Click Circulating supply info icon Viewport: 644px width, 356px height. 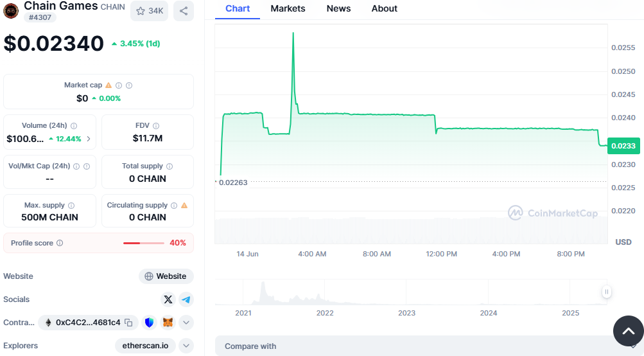coord(174,206)
